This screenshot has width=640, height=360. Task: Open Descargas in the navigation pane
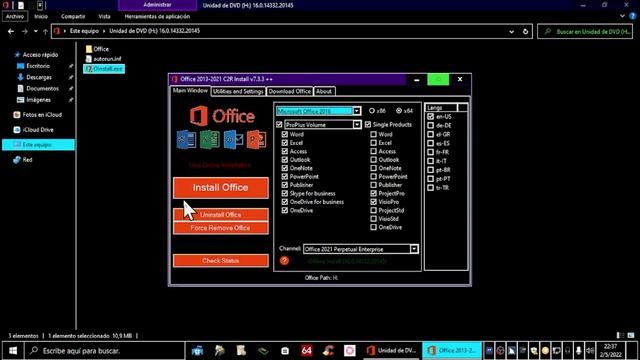(x=34, y=77)
